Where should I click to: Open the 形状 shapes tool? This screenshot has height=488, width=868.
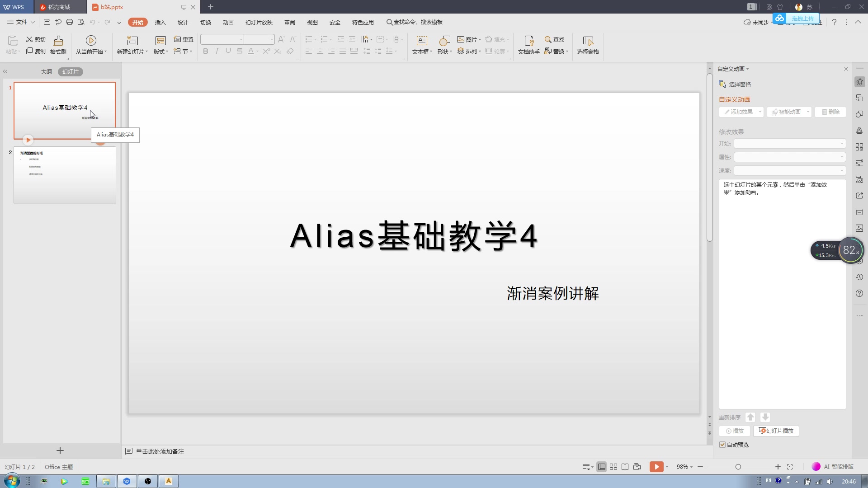pos(444,45)
